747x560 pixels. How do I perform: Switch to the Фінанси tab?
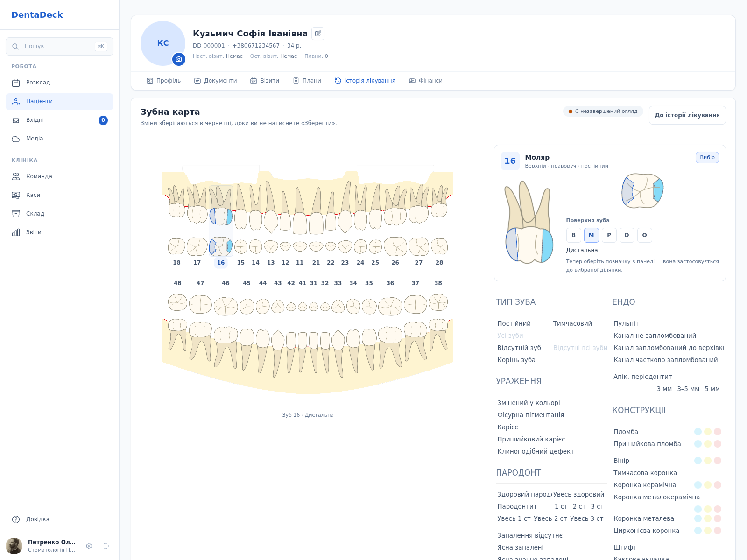tap(426, 81)
